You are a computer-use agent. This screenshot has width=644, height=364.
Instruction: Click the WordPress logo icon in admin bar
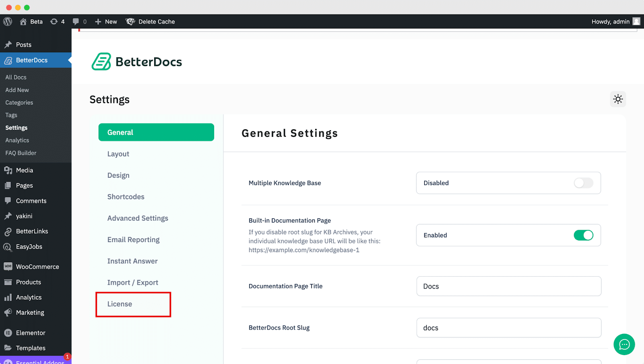point(7,21)
